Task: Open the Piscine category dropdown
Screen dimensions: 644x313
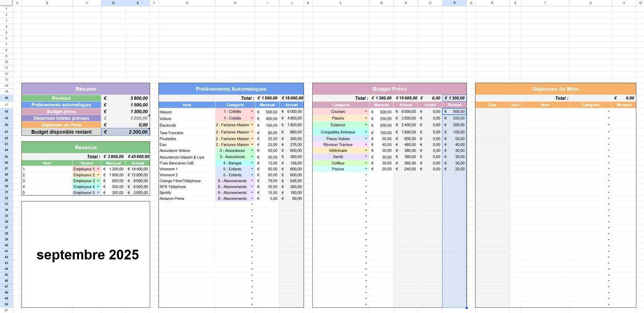Action: click(366, 169)
